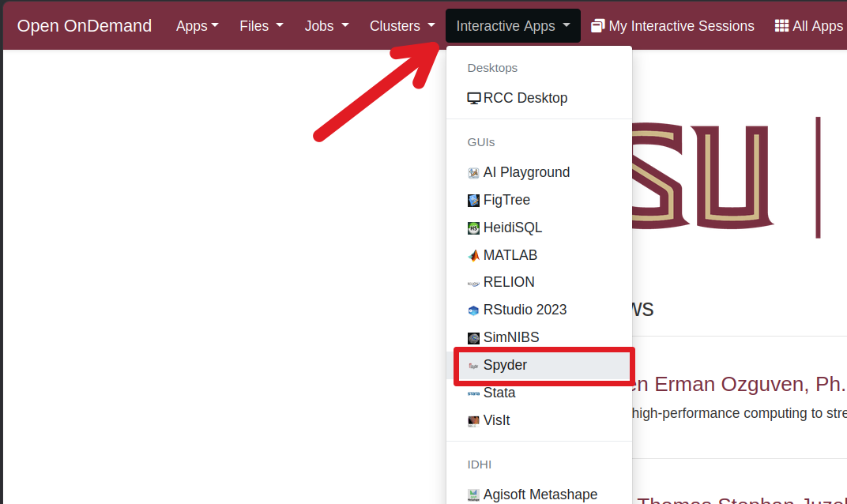Image resolution: width=847 pixels, height=504 pixels.
Task: Go to Open OnDemand home link
Action: [x=85, y=26]
